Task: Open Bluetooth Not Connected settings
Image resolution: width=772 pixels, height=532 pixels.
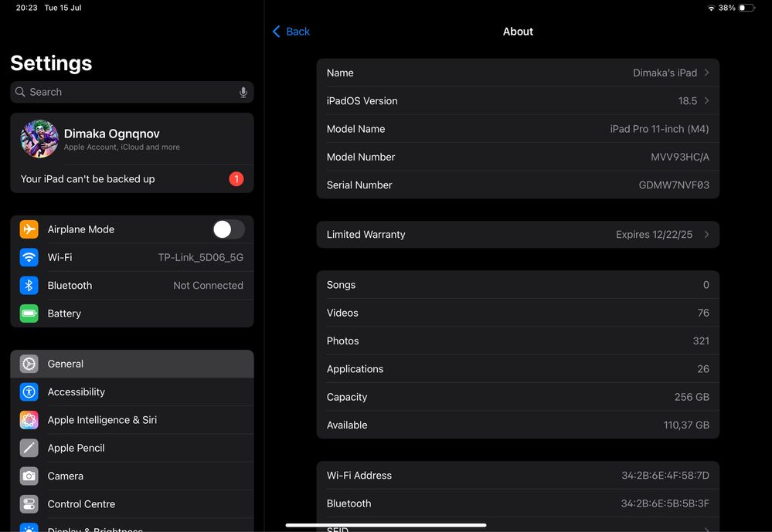Action: pyautogui.click(x=132, y=286)
